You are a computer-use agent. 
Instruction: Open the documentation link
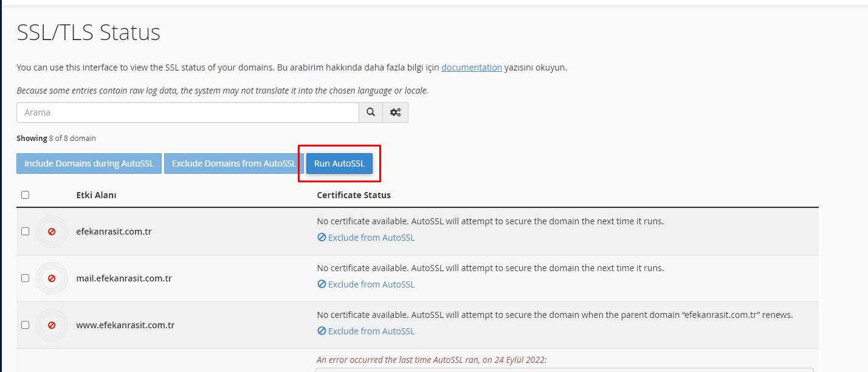pos(472,67)
